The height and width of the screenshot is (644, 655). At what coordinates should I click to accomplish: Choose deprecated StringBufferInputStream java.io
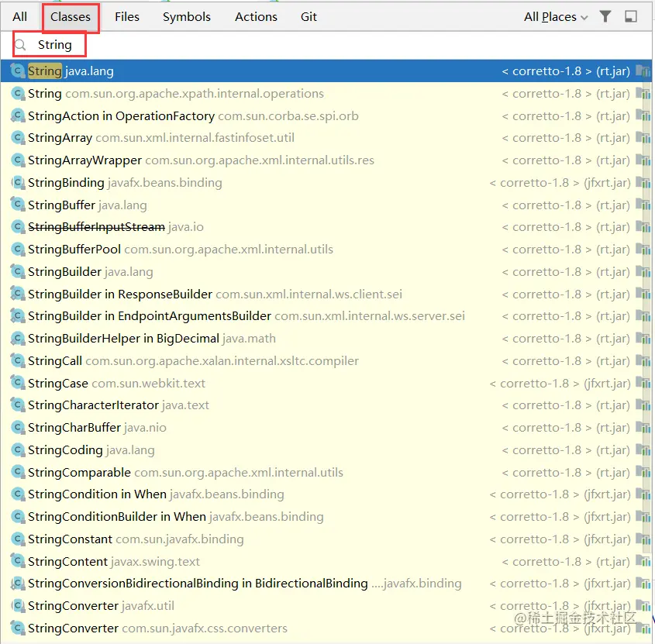point(326,227)
